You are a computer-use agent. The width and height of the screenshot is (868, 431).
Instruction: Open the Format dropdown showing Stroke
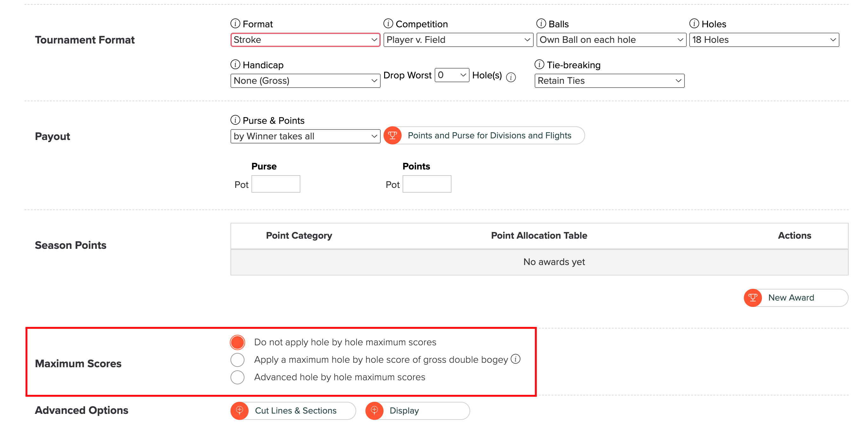tap(305, 40)
